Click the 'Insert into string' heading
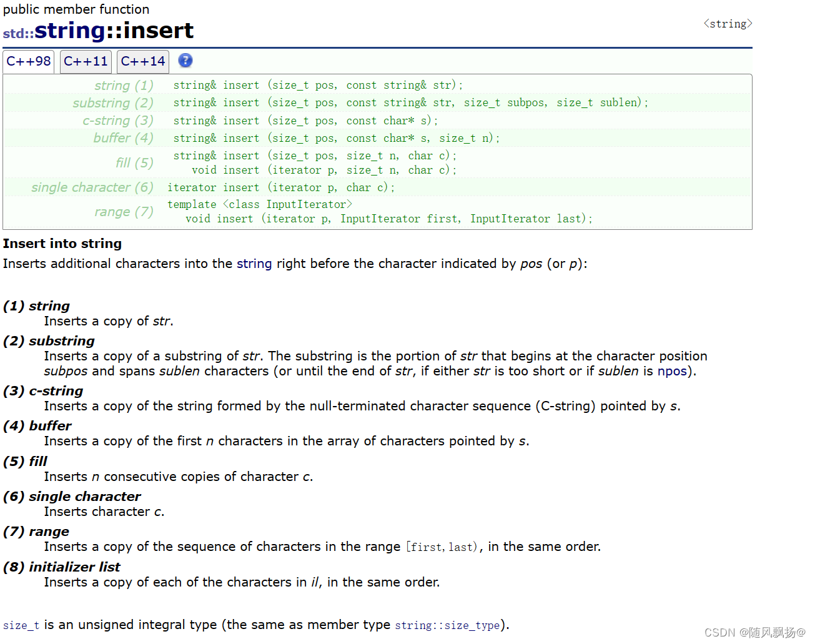 62,244
